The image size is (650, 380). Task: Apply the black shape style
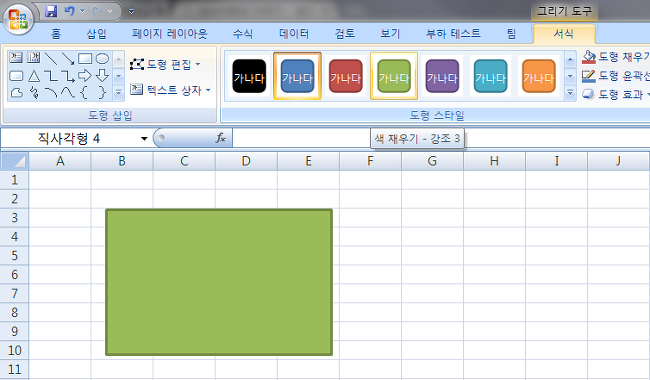tap(249, 76)
